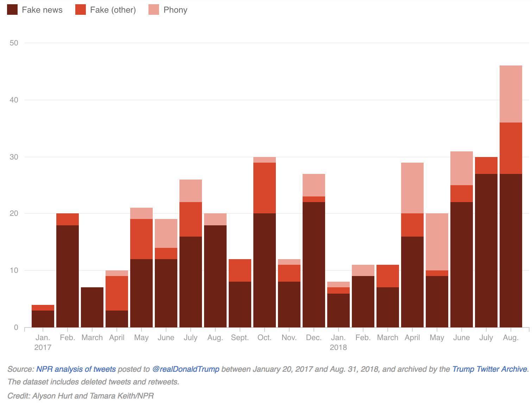Click the Fake news legend label text
Screen dimensions: 532x407
tap(42, 10)
